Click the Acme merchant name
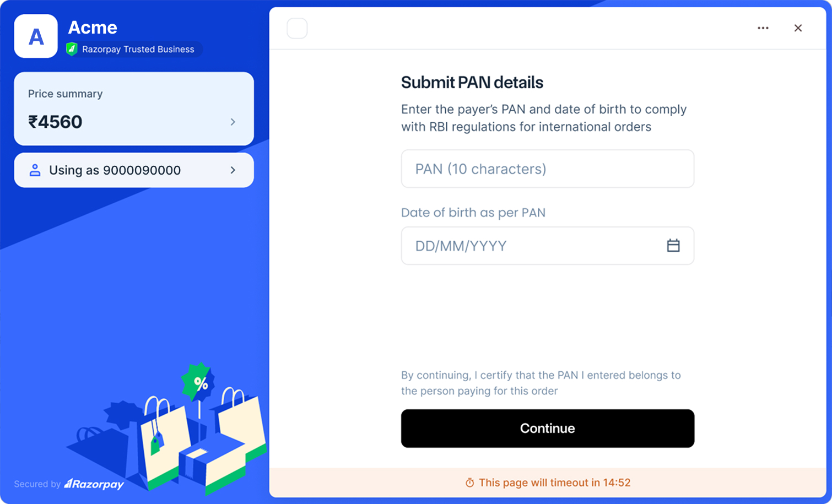 tap(93, 28)
